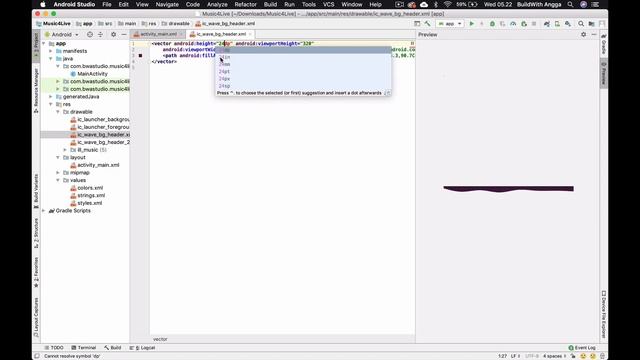The height and width of the screenshot is (360, 640).
Task: Toggle the Layout Captures tool window
Action: [x=36, y=317]
